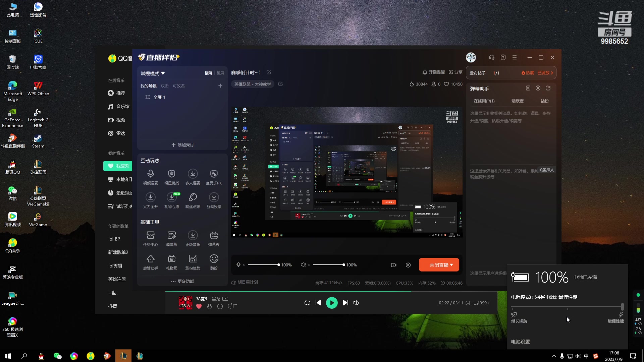Image resolution: width=644 pixels, height=362 pixels.
Task: Open the danmaku assistant list icon
Action: pos(528,88)
